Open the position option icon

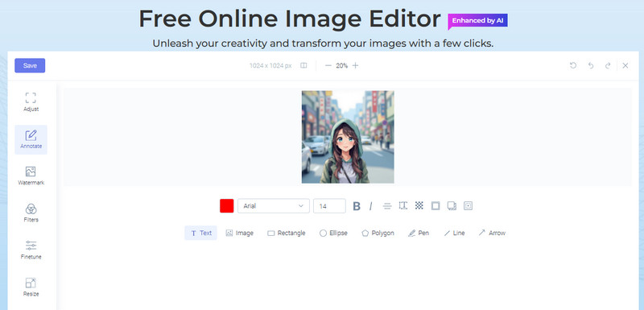[468, 205]
